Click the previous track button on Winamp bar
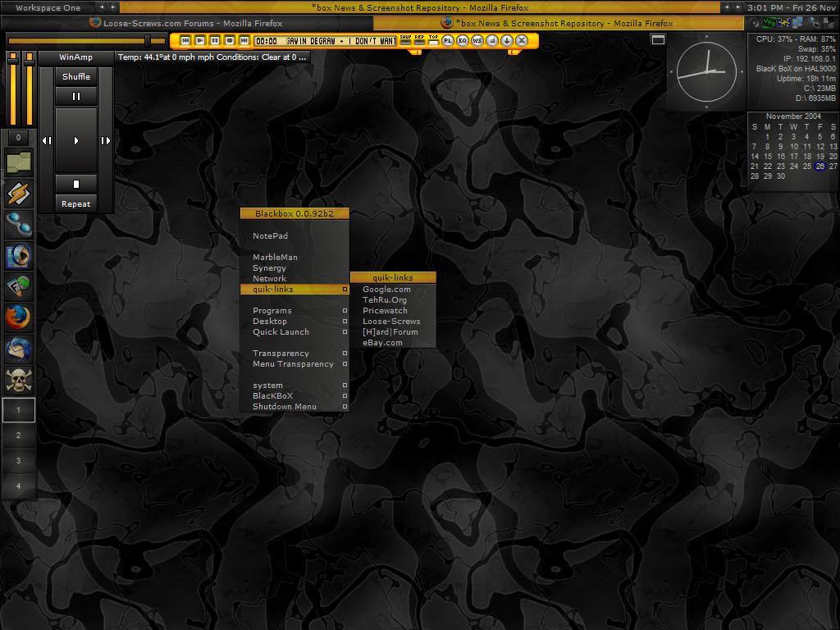The height and width of the screenshot is (630, 840). click(x=185, y=41)
